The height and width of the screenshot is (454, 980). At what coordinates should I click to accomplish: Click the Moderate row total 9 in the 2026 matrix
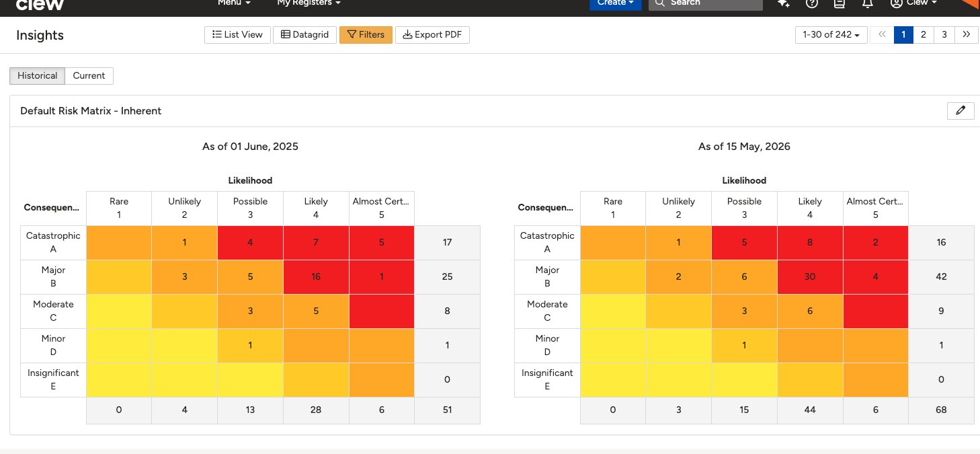pyautogui.click(x=941, y=311)
